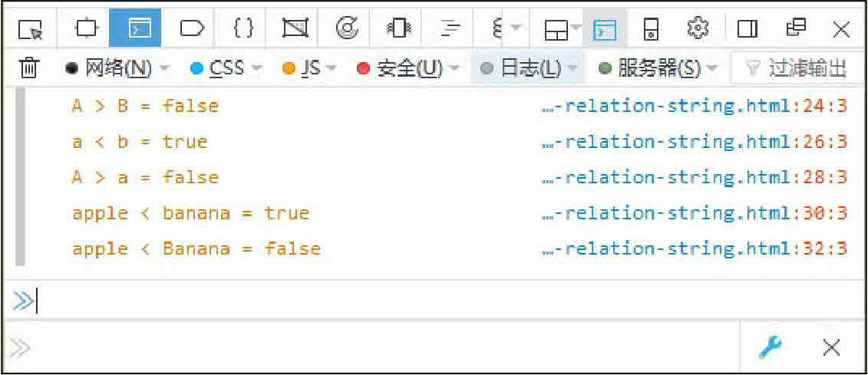Open source link relation-string.html:32:3
This screenshot has height=375, width=868.
(x=695, y=249)
